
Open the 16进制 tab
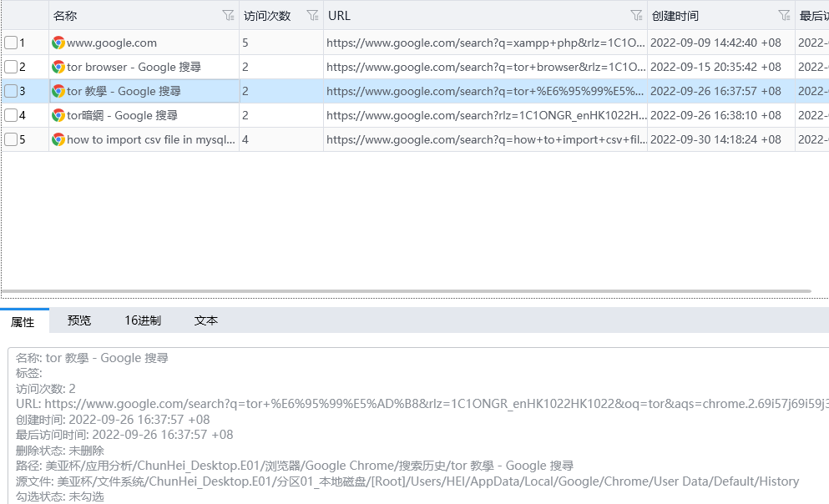point(143,320)
